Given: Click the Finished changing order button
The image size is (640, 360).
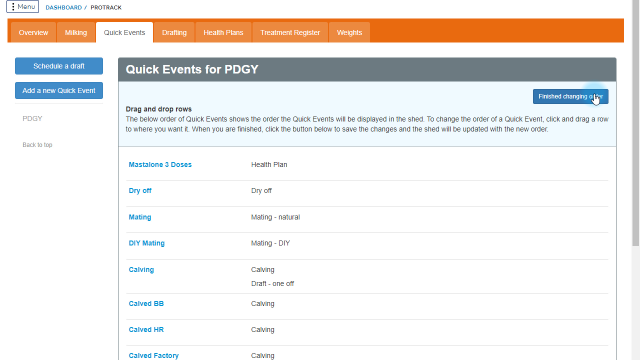Looking at the screenshot, I should point(571,97).
